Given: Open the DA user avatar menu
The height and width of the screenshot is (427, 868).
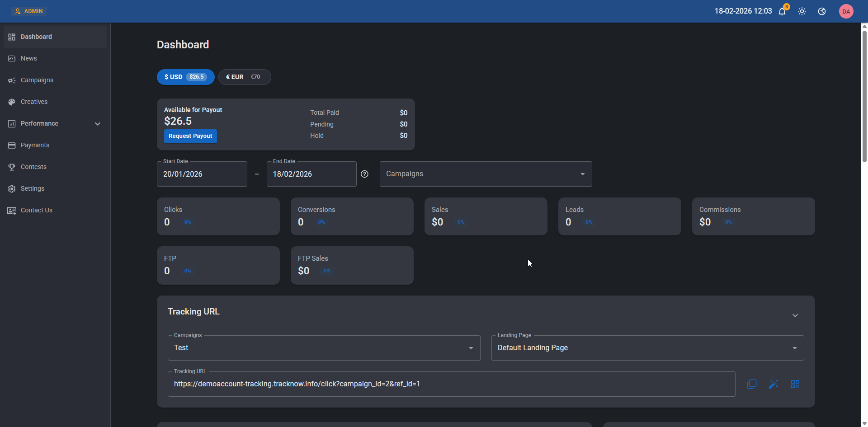Looking at the screenshot, I should pyautogui.click(x=846, y=12).
